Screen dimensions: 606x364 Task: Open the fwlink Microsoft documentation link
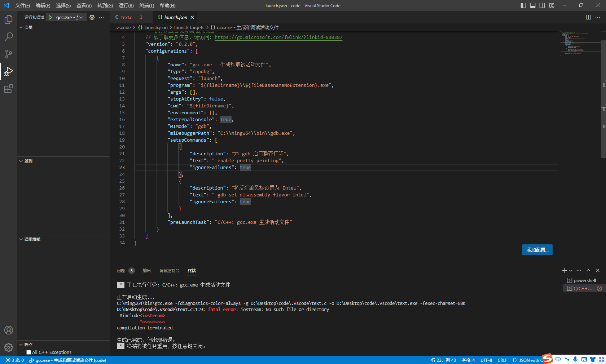tap(278, 37)
